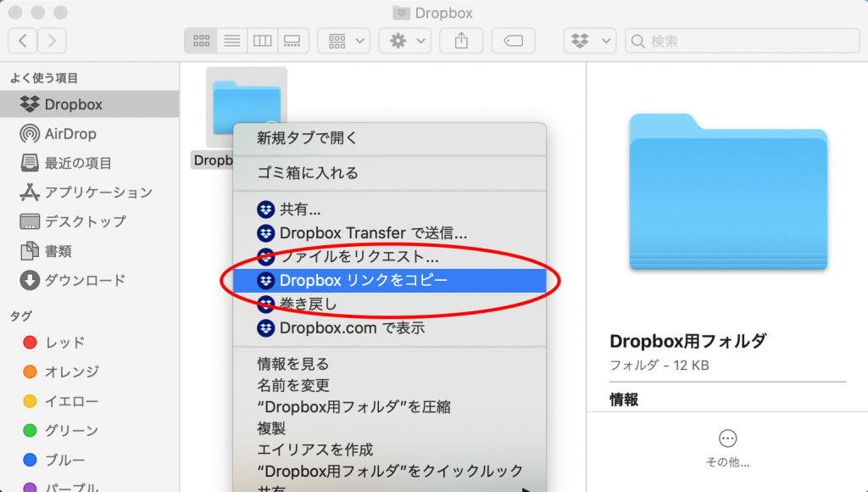Go back with the left arrow button
The width and height of the screenshot is (868, 492).
pyautogui.click(x=23, y=41)
